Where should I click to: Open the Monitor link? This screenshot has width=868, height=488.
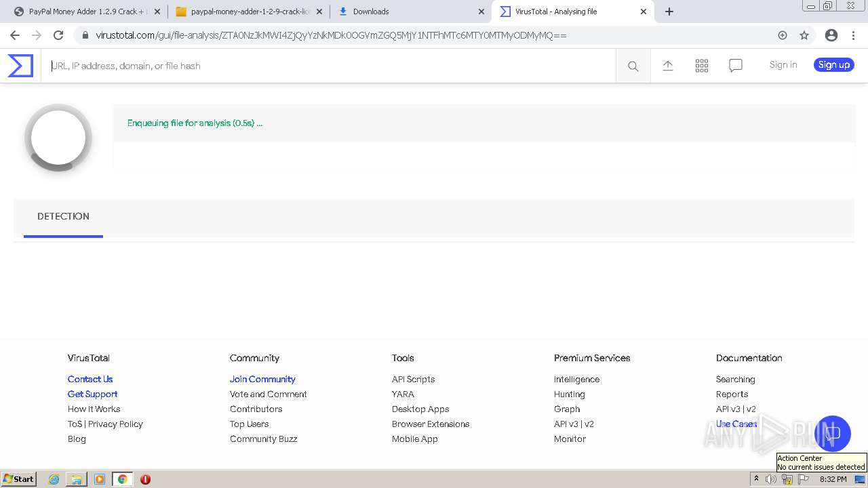point(570,439)
